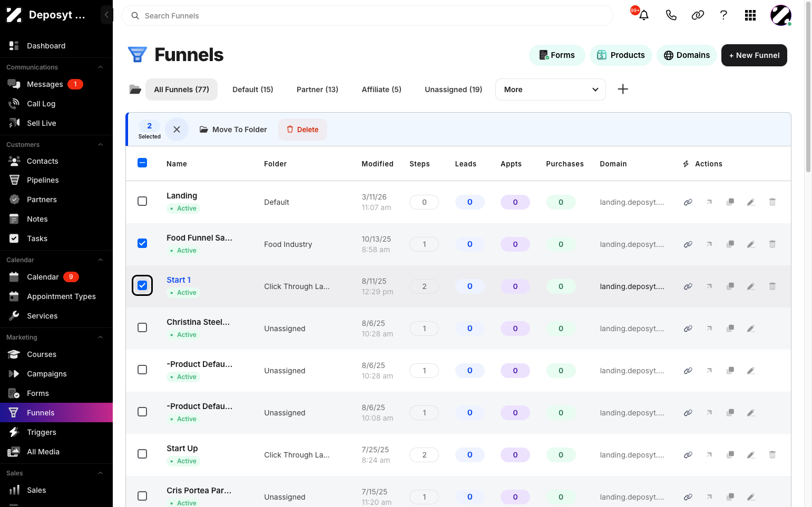
Task: Switch to Affiliate (5) folder tab
Action: point(381,90)
